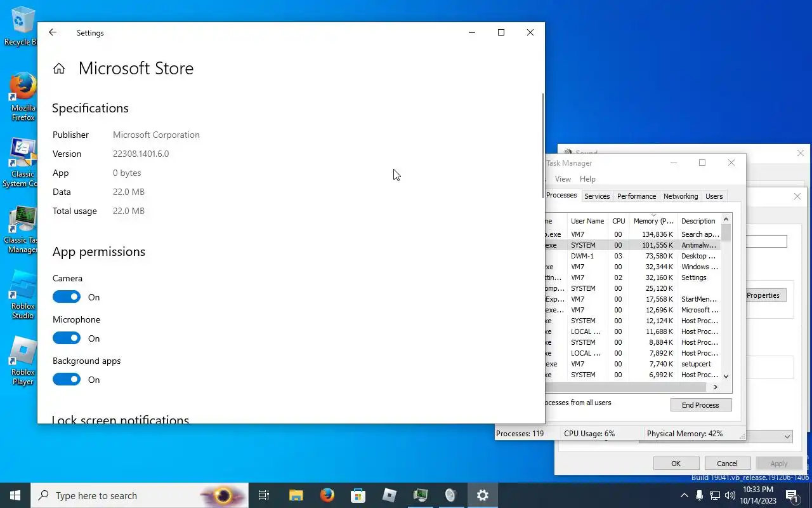This screenshot has height=508, width=812.
Task: Click OK in the Sound dialog
Action: tap(676, 464)
